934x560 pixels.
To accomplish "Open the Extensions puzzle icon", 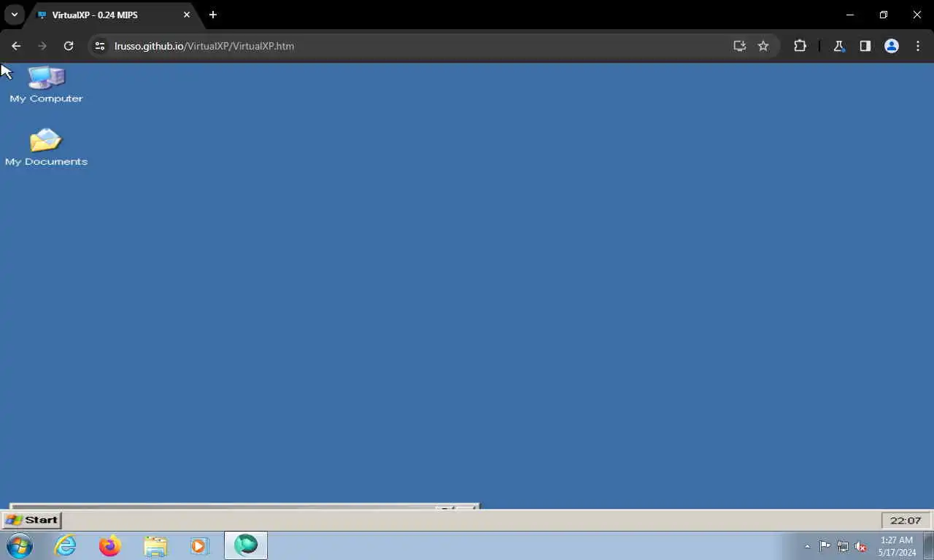I will click(x=800, y=46).
